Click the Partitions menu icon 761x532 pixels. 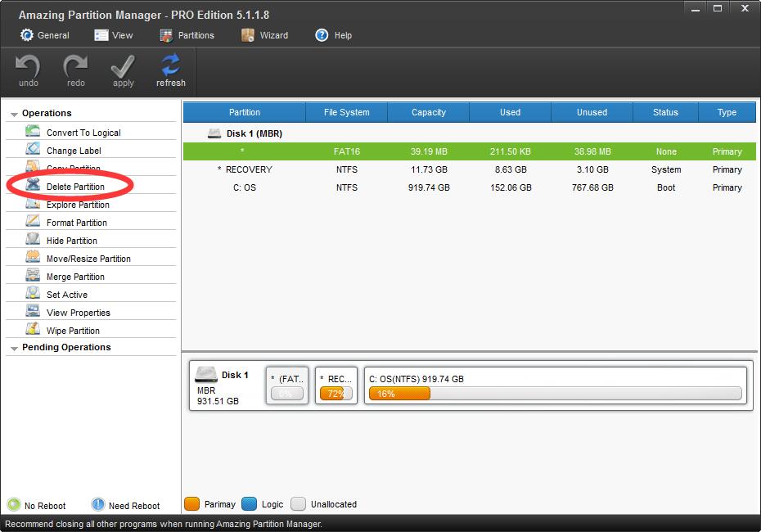166,35
